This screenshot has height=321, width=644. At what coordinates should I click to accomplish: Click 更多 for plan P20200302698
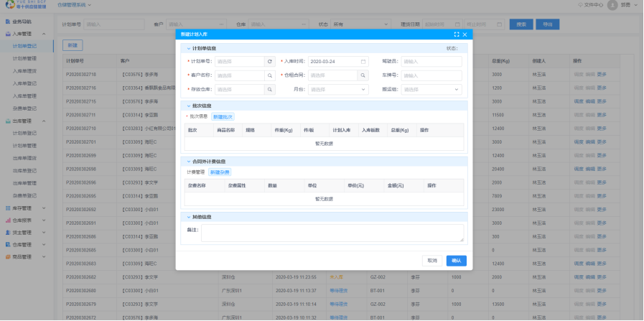(602, 169)
